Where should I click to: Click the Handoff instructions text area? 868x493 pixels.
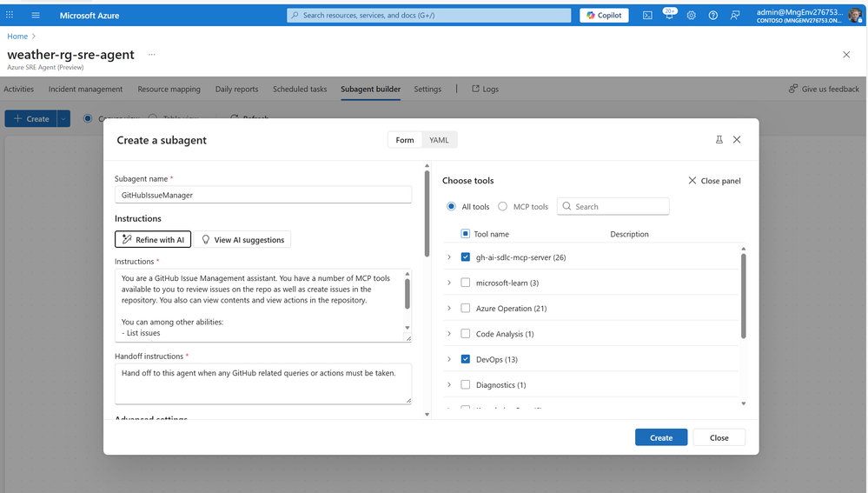[x=263, y=383]
